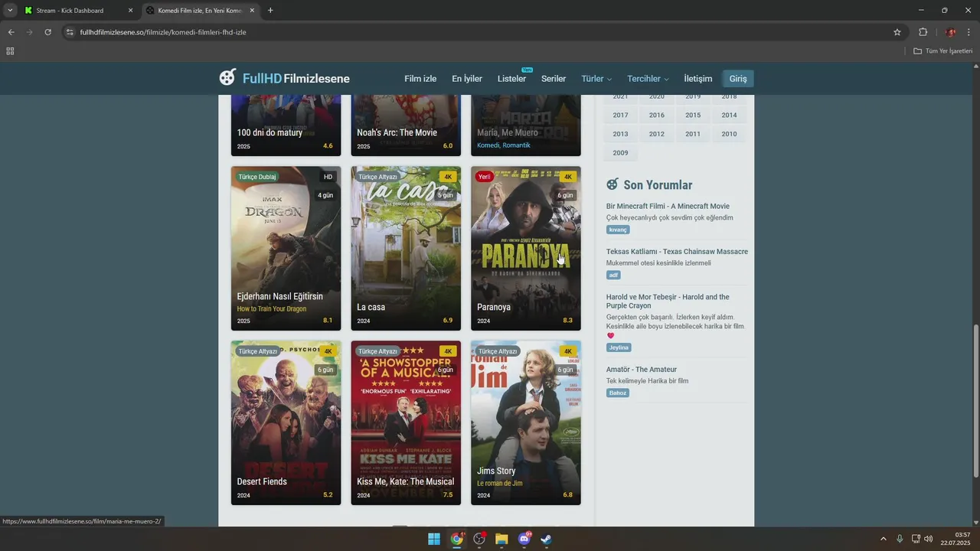This screenshot has height=551, width=980.
Task: Click the Jeylina commenter tag
Action: pos(619,347)
